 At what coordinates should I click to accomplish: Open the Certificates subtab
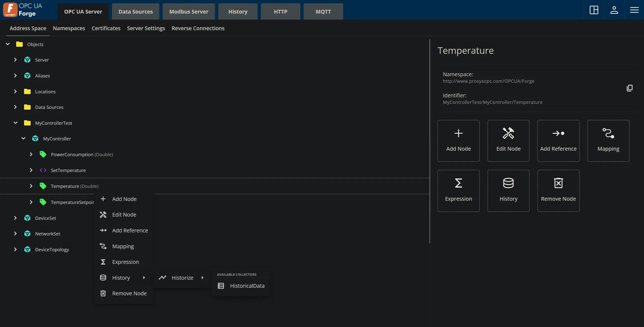[x=106, y=28]
